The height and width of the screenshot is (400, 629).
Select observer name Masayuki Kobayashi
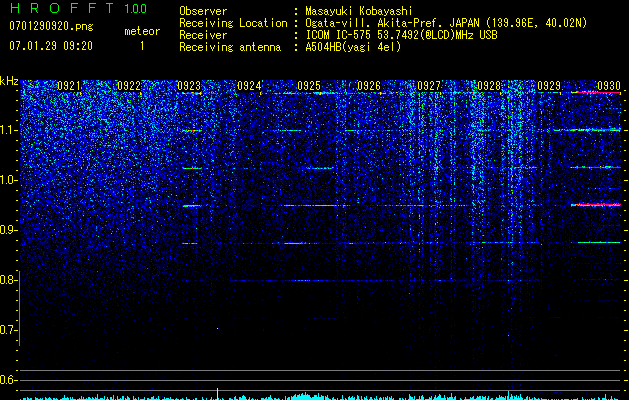coord(359,11)
